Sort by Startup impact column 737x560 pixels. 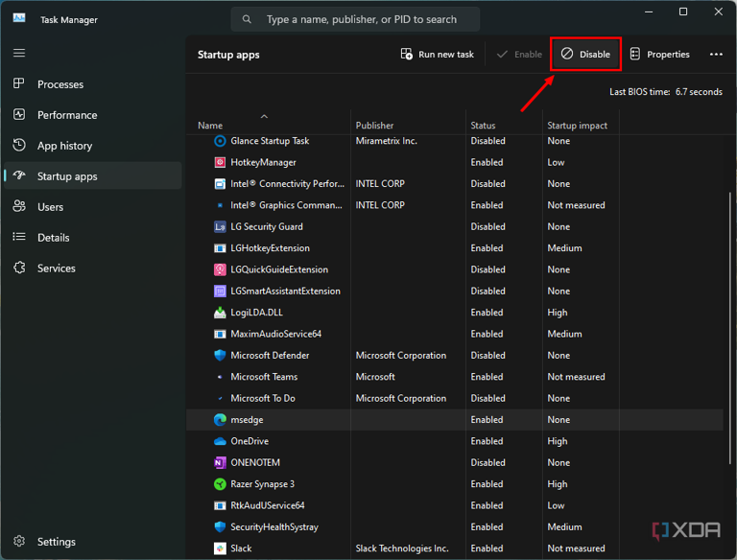click(577, 126)
